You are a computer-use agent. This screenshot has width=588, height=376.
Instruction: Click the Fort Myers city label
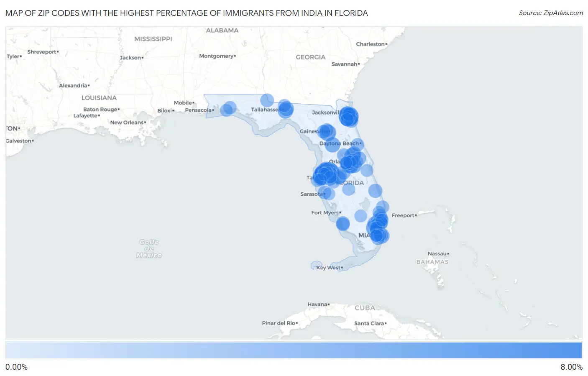click(x=326, y=212)
